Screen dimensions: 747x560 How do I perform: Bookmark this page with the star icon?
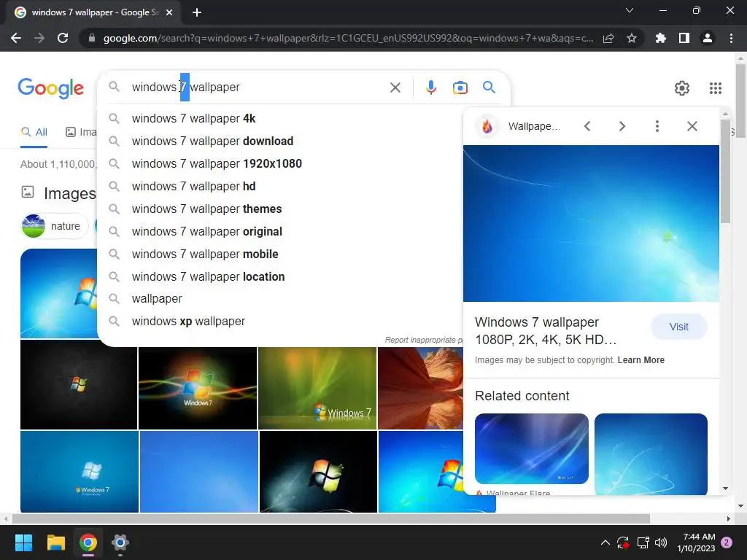click(x=632, y=38)
